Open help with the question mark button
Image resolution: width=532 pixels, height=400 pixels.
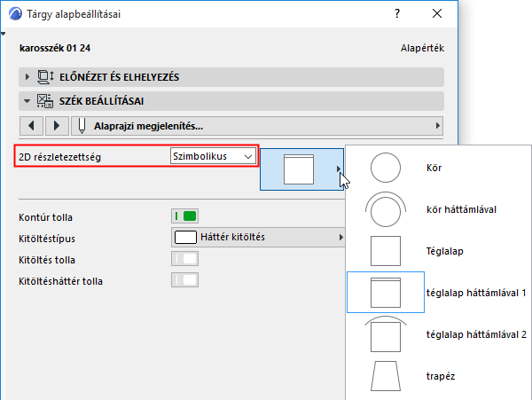pyautogui.click(x=397, y=13)
